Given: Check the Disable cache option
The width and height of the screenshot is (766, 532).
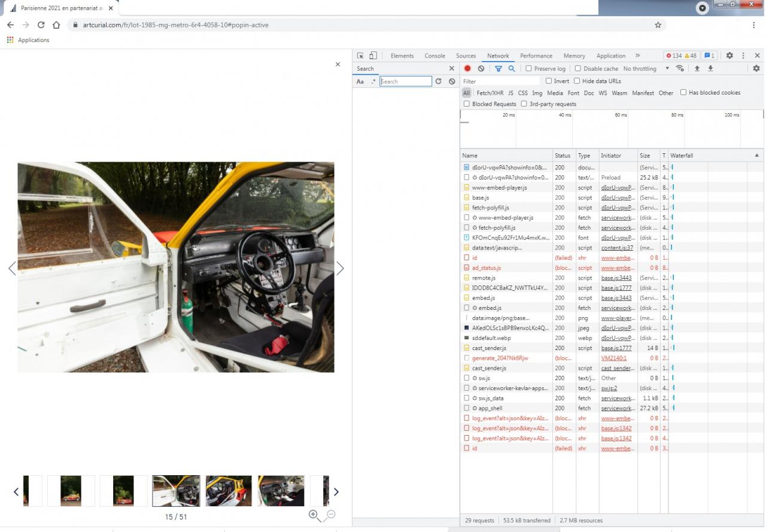Looking at the screenshot, I should 577,69.
